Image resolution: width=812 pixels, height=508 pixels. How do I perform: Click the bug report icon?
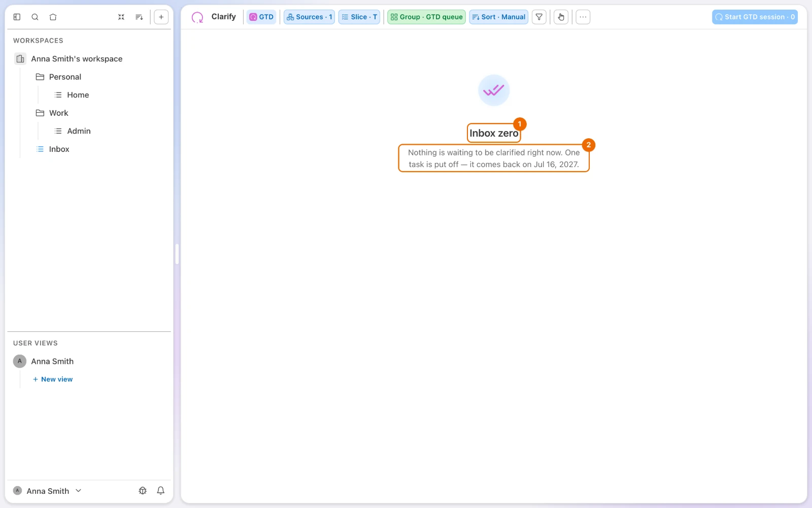click(x=143, y=491)
